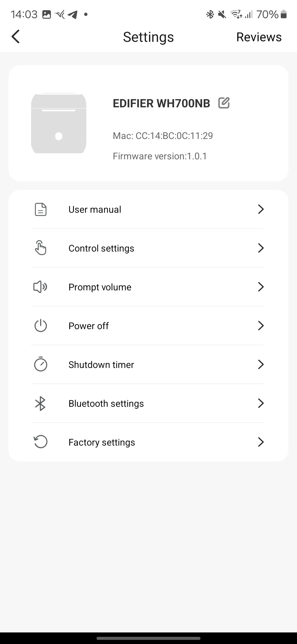Tap the Factory settings reset icon
This screenshot has height=644, width=297.
[41, 442]
